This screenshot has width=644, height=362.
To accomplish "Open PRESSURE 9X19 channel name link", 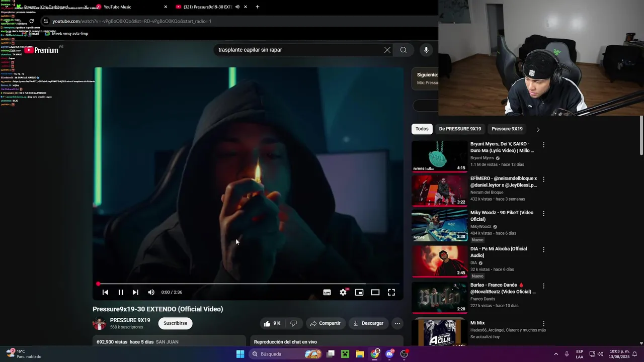I will [130, 320].
